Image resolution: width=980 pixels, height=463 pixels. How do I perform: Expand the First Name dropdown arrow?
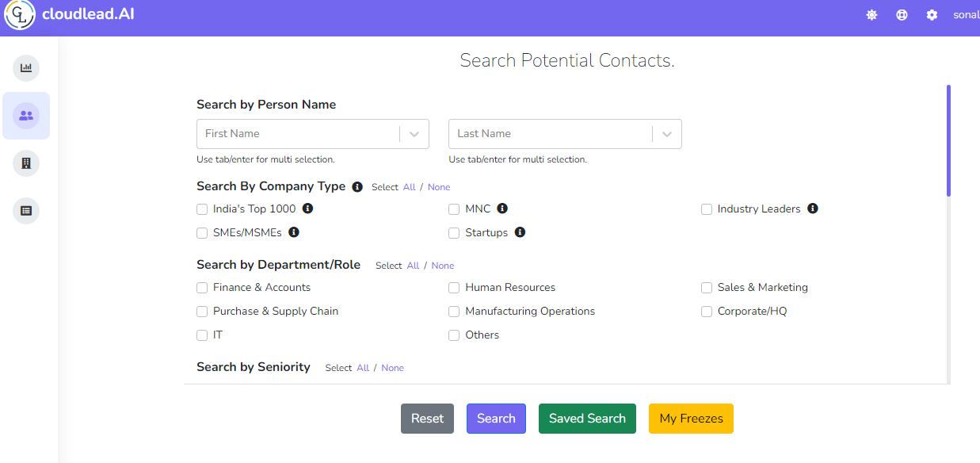click(x=414, y=134)
